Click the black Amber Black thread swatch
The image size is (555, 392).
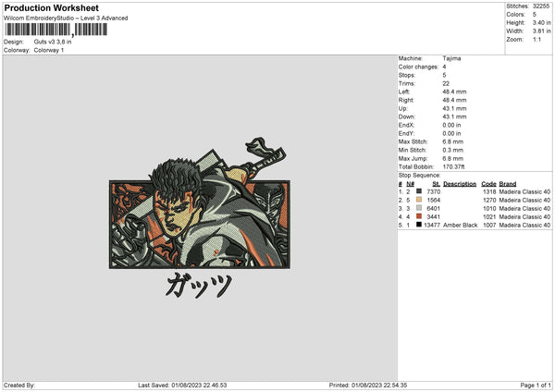click(419, 225)
